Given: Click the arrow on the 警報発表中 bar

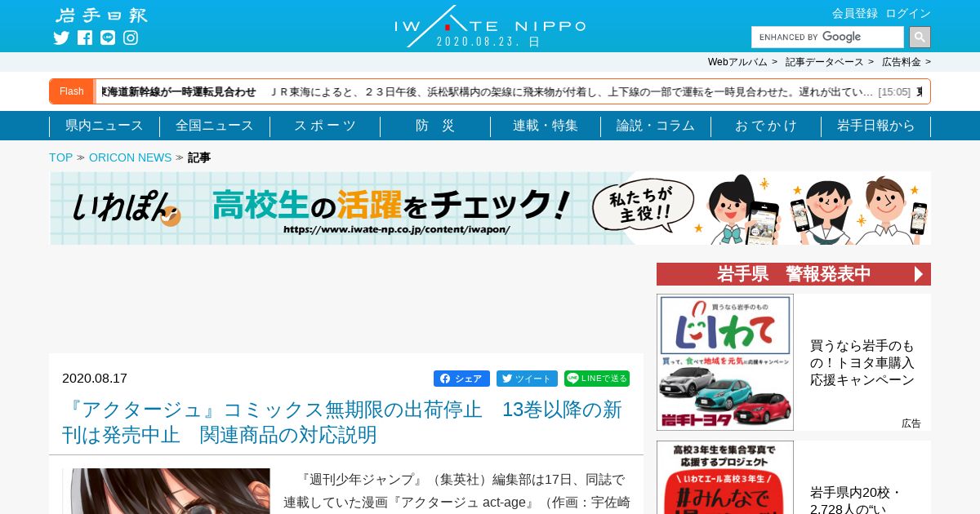Looking at the screenshot, I should tap(919, 274).
